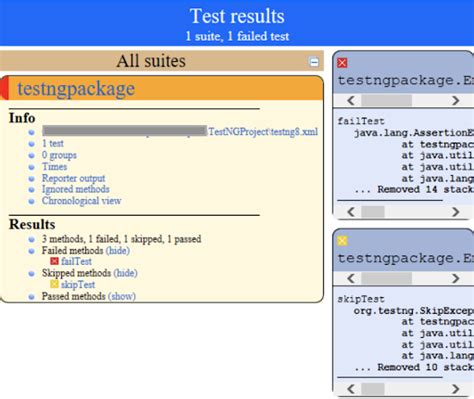The height and width of the screenshot is (399, 474).
Task: Open the testngpackage suite header
Action: [x=76, y=89]
